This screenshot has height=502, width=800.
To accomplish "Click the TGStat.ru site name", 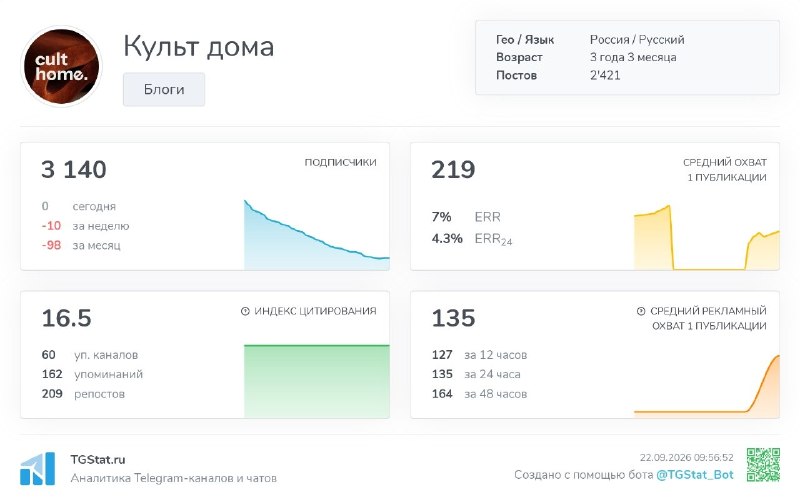I will click(x=97, y=459).
